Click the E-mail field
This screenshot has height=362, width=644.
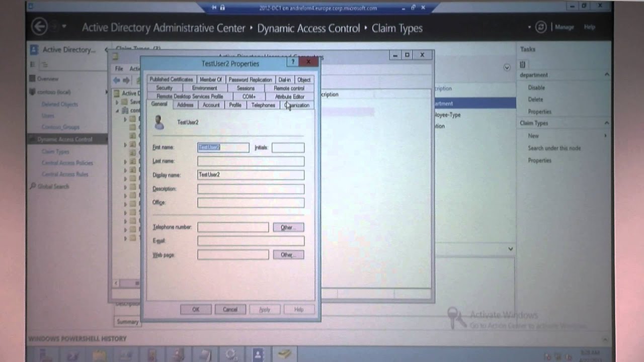[251, 241]
